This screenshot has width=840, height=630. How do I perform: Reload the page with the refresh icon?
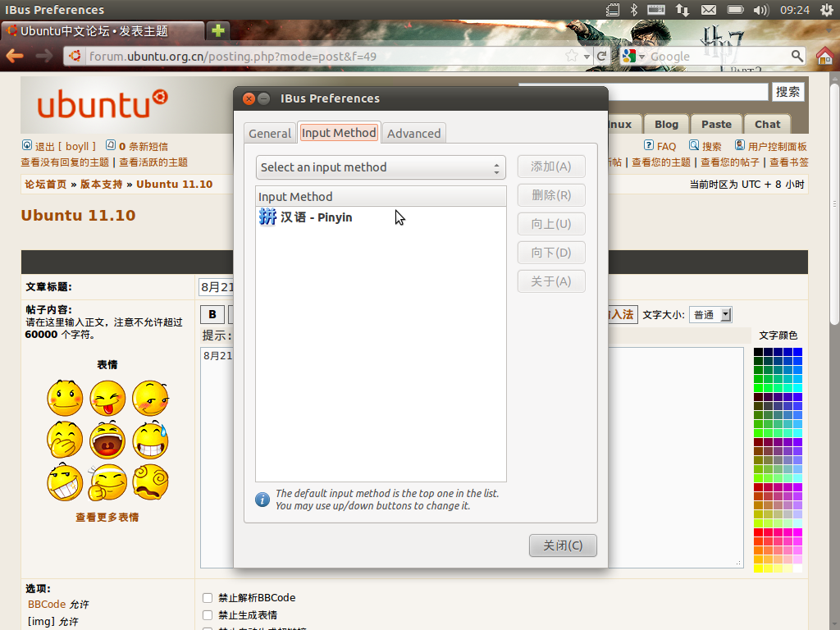click(x=601, y=56)
